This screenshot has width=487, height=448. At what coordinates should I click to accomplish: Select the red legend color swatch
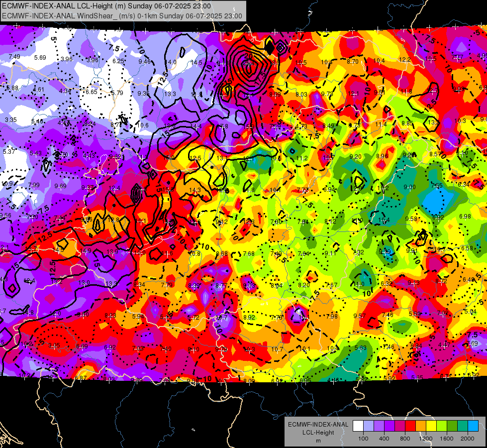click(410, 426)
